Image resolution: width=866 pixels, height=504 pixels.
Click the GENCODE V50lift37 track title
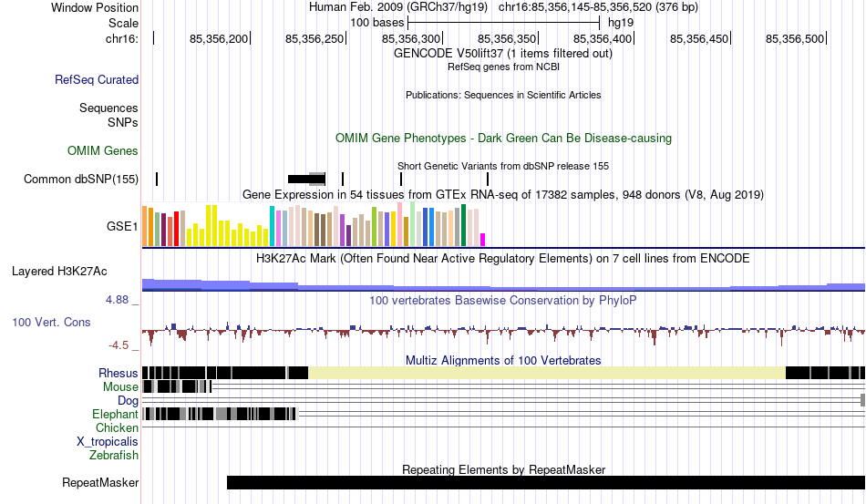[503, 54]
